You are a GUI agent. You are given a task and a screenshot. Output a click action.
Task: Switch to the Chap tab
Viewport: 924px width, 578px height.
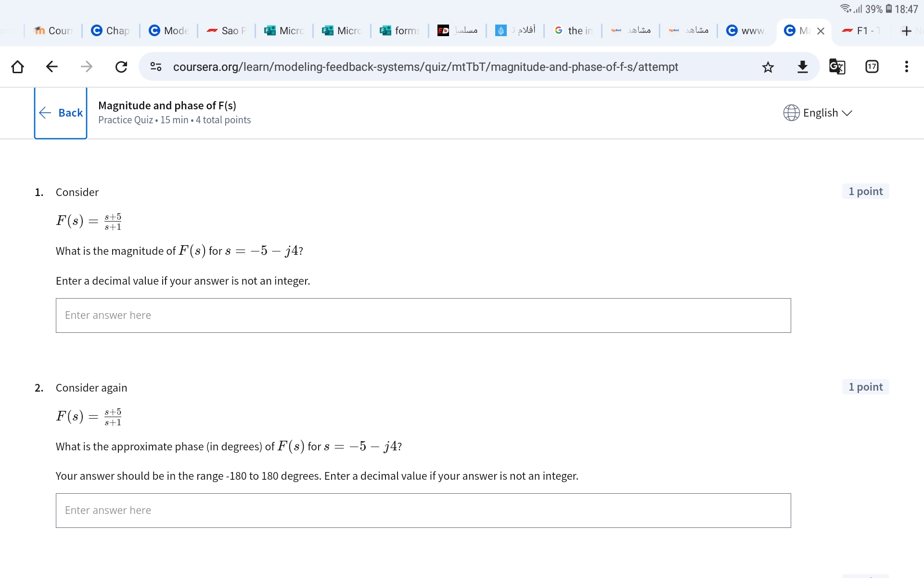(111, 31)
